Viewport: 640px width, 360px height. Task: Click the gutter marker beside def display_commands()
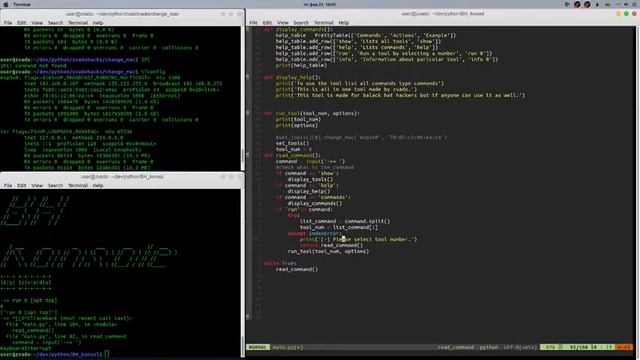click(248, 29)
